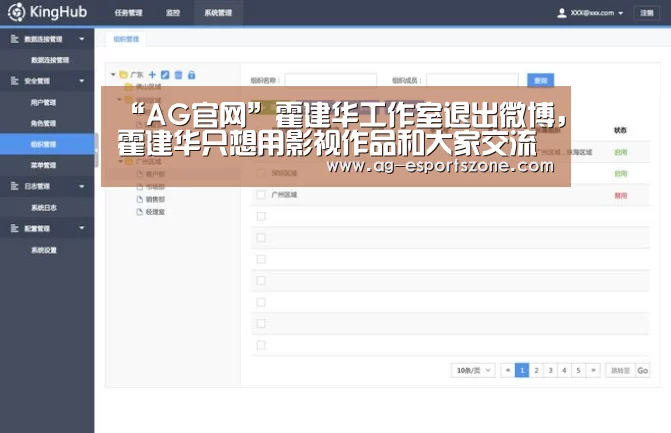
Task: Click the 日志管理 group list icon
Action: click(15, 186)
